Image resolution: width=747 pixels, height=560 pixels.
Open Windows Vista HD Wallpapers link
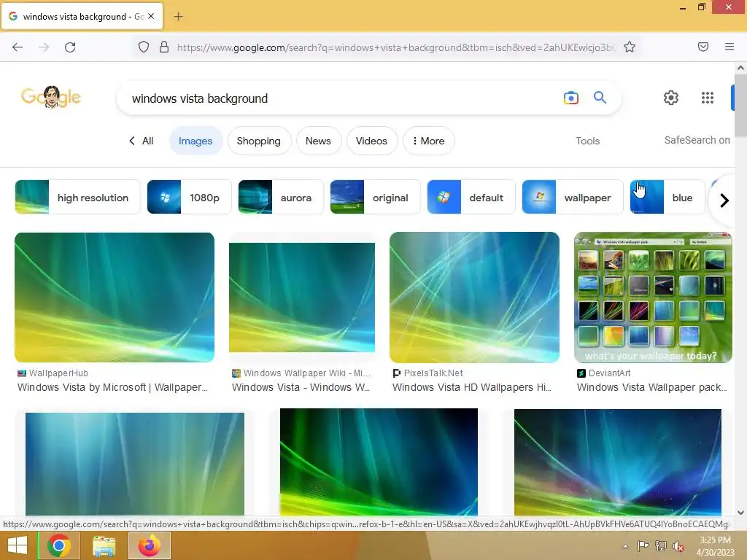point(472,387)
